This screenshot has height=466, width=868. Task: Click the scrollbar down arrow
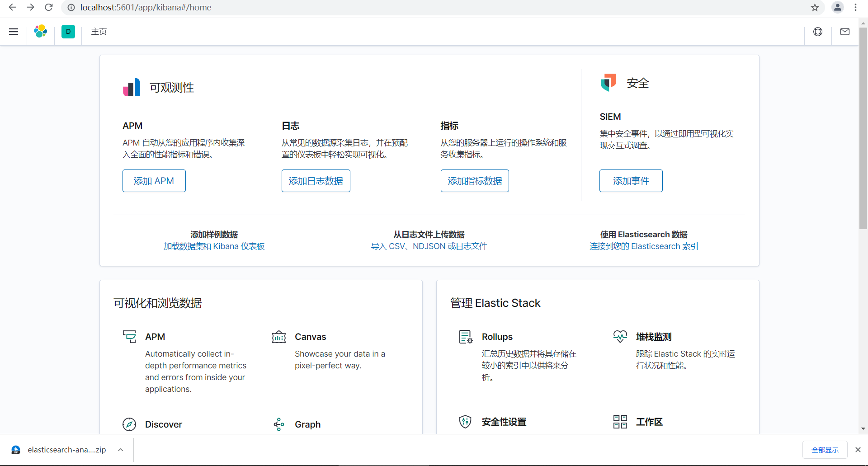coord(863,428)
